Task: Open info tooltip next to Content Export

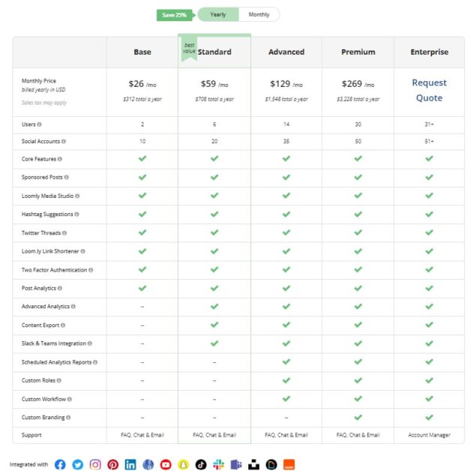Action: pos(63,325)
